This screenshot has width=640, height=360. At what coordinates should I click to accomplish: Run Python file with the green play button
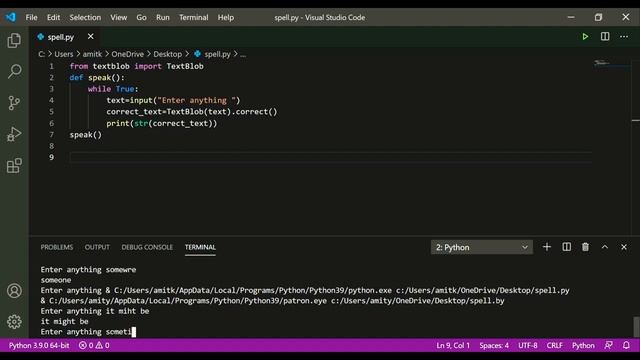click(x=585, y=37)
